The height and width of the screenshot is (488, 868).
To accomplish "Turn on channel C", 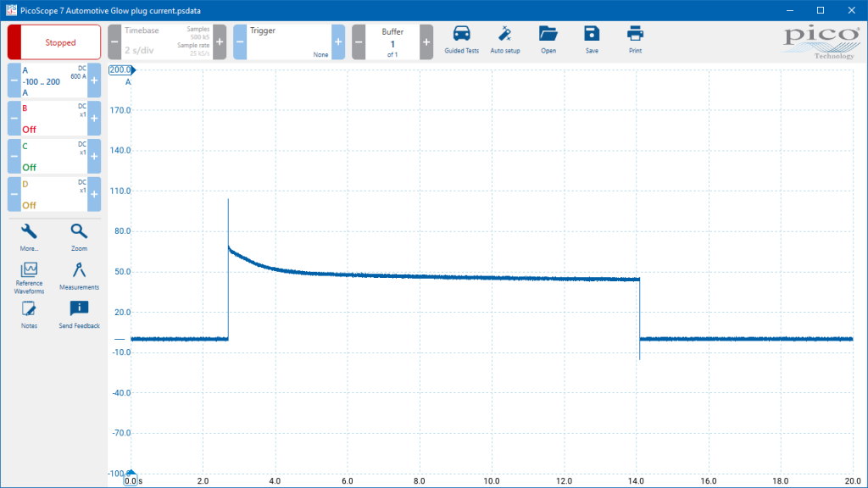I will [x=54, y=156].
